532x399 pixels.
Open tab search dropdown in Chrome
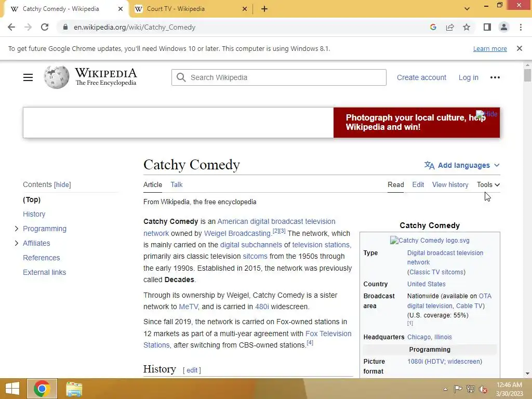coord(467,9)
